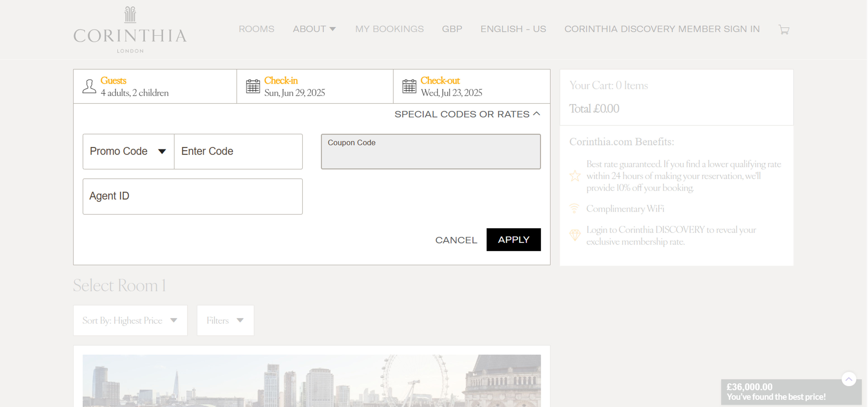Click Your Cart: 0 Items heading
The image size is (868, 407).
[609, 86]
